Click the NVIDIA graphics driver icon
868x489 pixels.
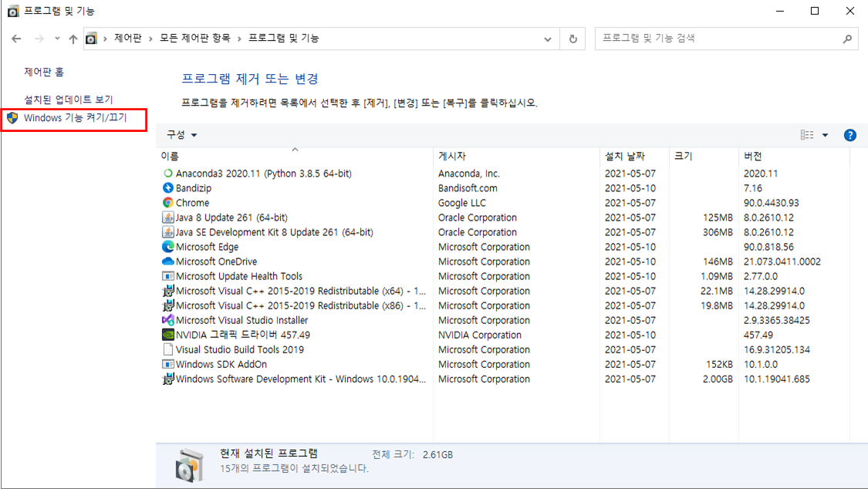(167, 335)
